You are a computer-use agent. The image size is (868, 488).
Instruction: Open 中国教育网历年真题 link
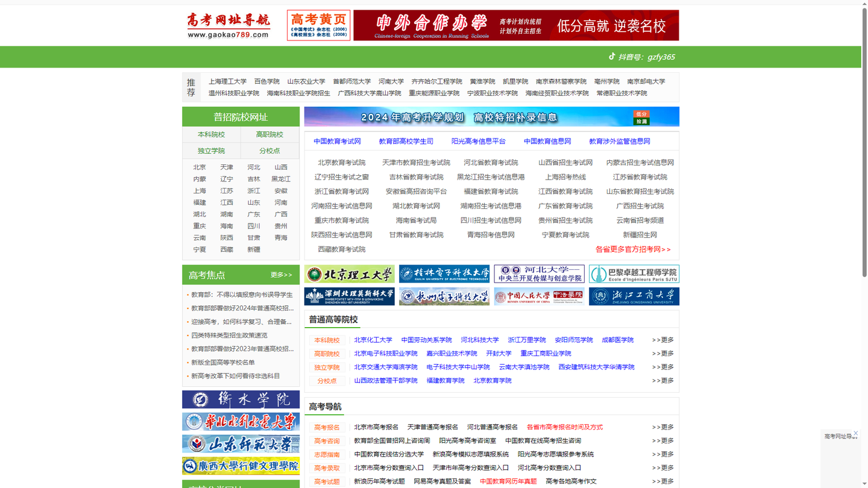click(508, 481)
